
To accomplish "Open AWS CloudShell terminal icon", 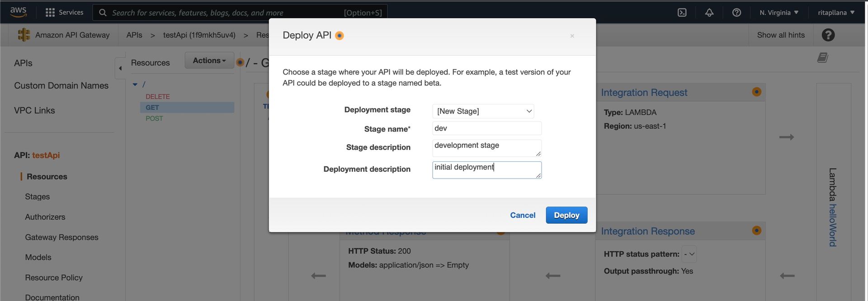I will pos(682,13).
